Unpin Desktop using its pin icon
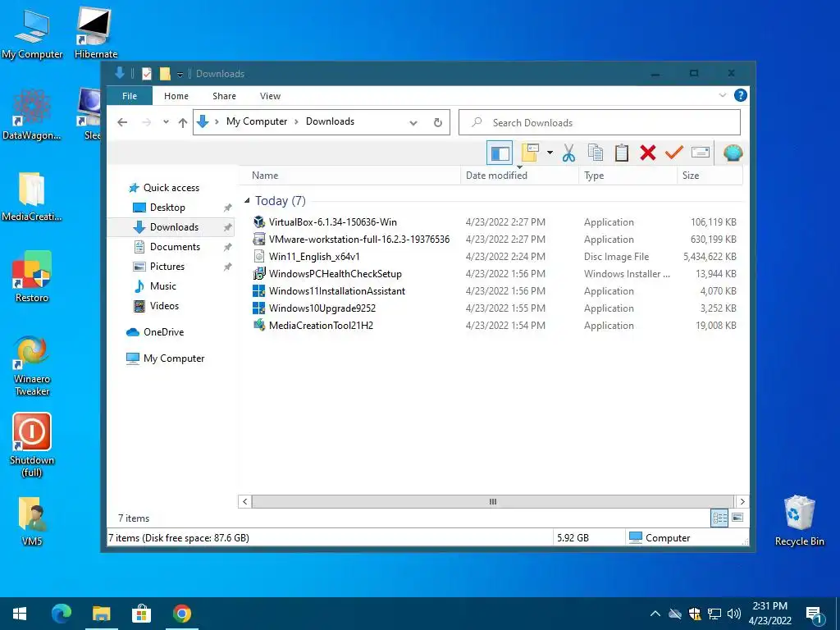The height and width of the screenshot is (630, 840). [228, 208]
